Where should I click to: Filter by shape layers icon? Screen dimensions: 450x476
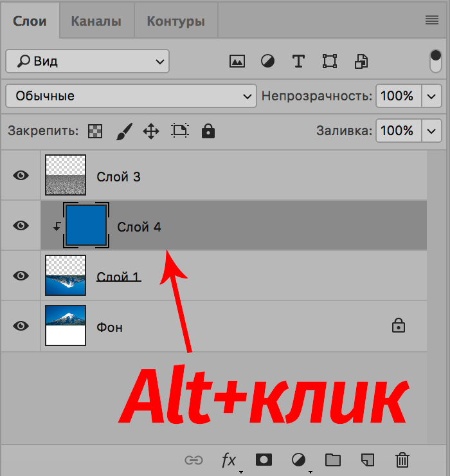(x=330, y=62)
